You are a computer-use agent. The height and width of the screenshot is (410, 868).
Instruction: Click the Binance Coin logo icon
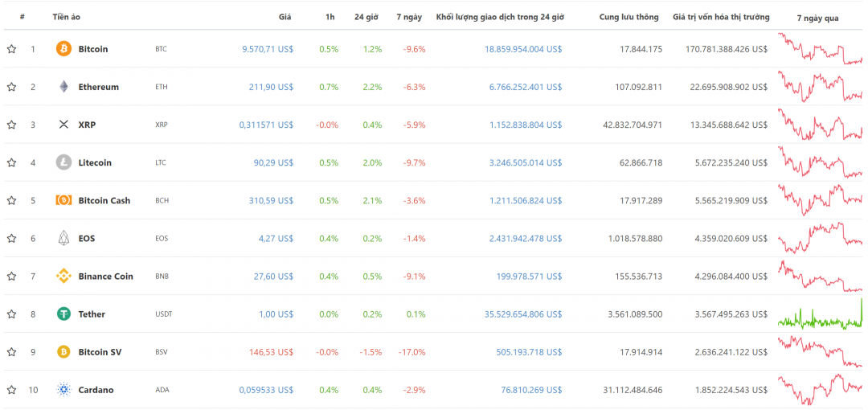click(64, 276)
